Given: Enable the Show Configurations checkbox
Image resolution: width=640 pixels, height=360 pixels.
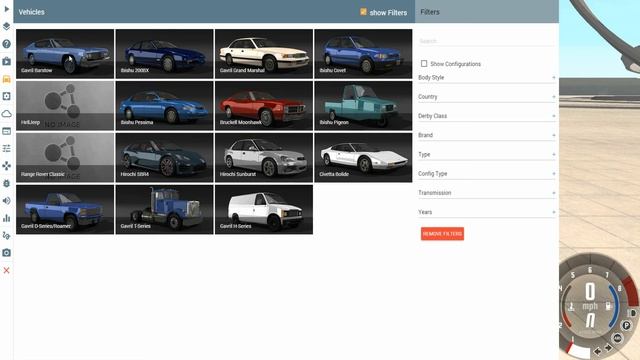Looking at the screenshot, I should coord(424,64).
